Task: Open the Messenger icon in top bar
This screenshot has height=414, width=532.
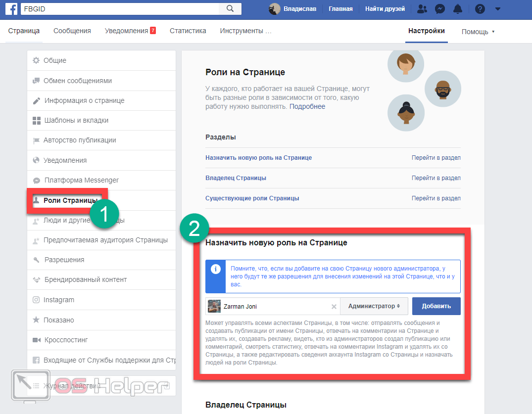Action: coord(440,9)
